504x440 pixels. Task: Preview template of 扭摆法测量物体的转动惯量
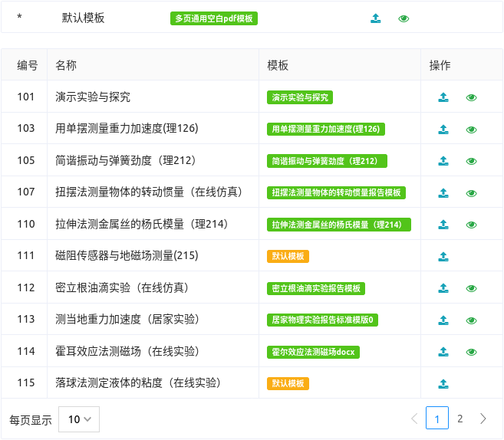(472, 193)
